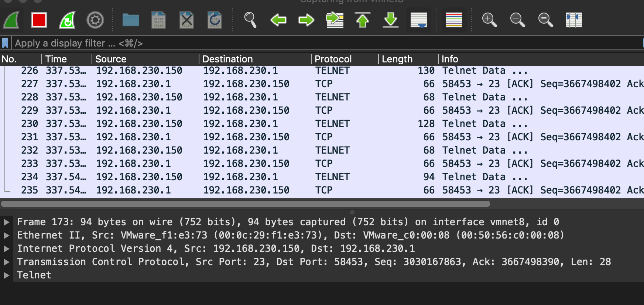Sort by the Destination column header

click(x=255, y=59)
